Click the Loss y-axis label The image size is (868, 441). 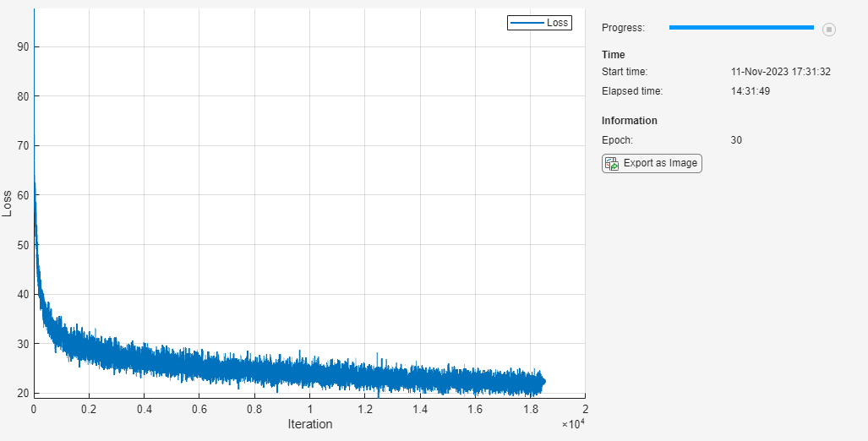click(8, 204)
